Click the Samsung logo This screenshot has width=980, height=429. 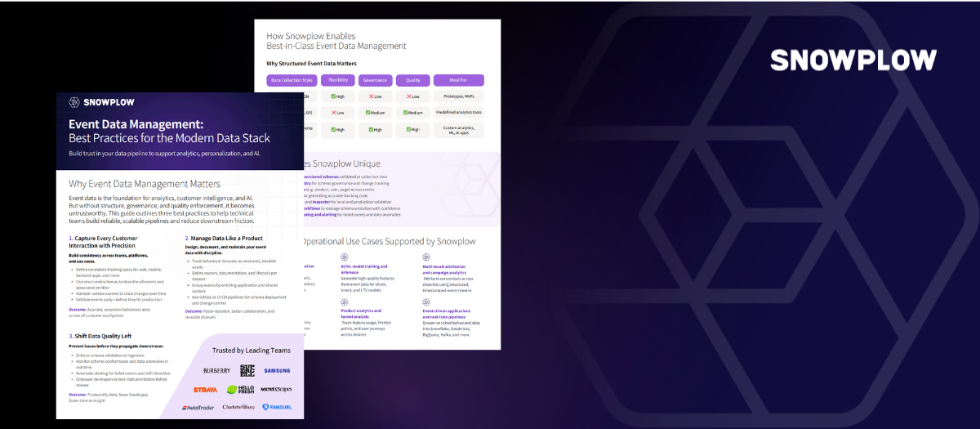coord(277,370)
